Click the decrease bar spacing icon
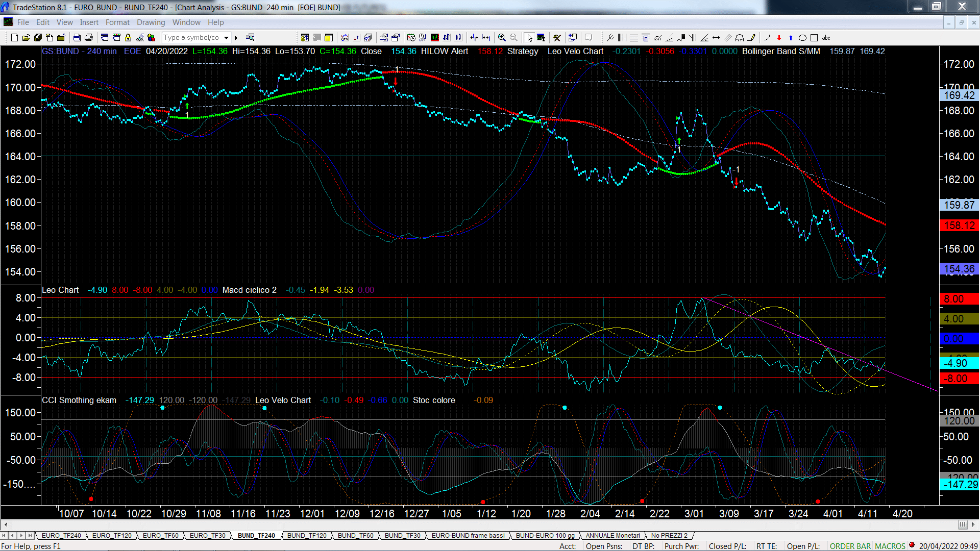 [474, 38]
